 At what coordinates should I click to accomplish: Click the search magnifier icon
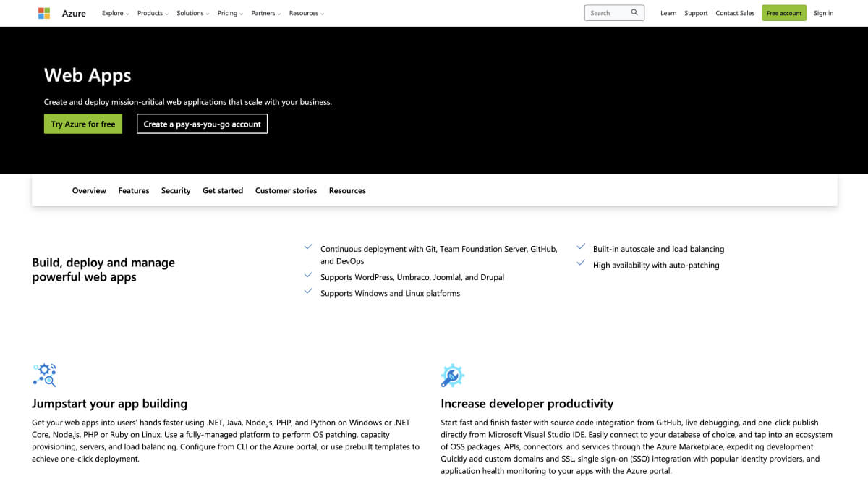[634, 13]
